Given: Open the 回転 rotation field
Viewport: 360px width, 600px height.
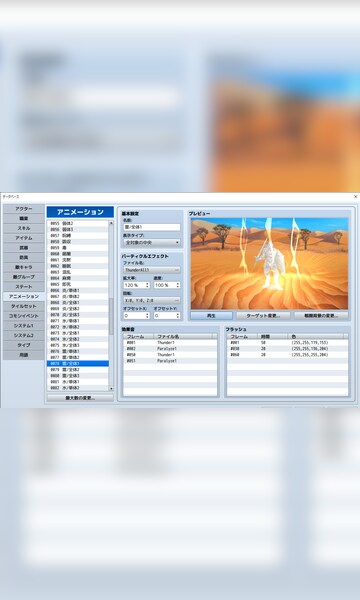Looking at the screenshot, I should point(151,301).
